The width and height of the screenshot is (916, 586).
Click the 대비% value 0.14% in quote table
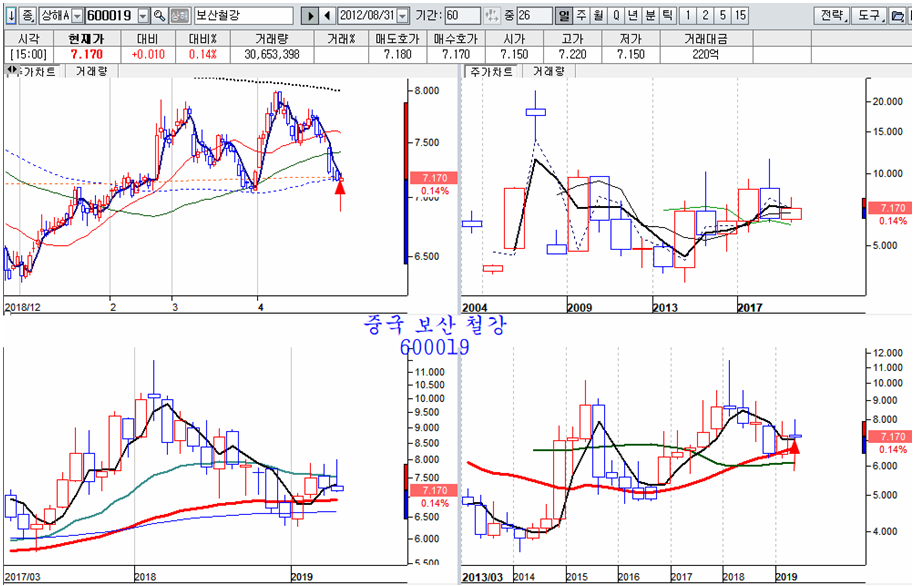coord(203,54)
